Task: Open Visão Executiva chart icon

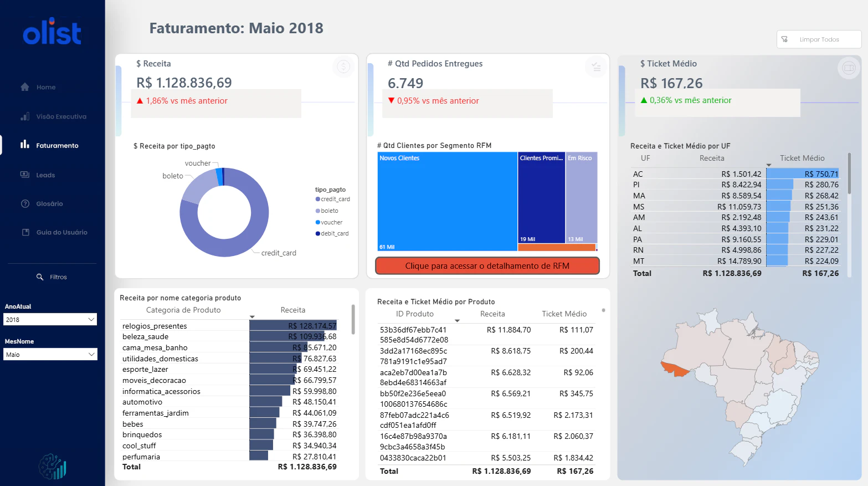Action: (x=25, y=116)
